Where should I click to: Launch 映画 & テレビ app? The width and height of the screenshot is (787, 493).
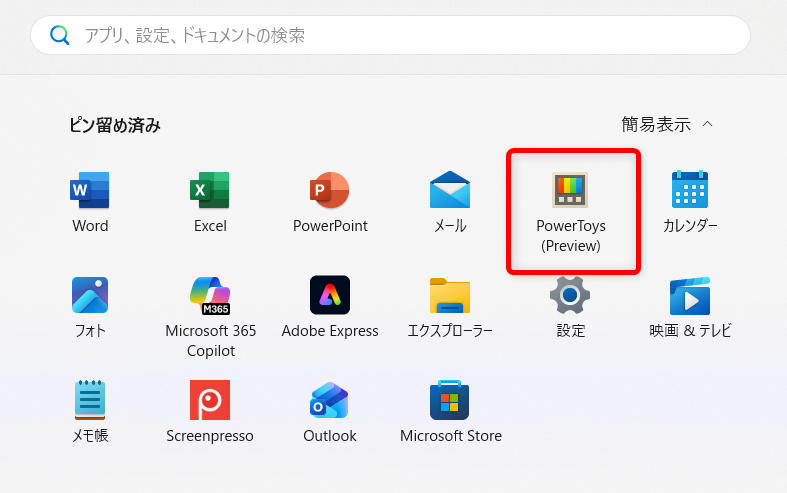click(x=690, y=307)
